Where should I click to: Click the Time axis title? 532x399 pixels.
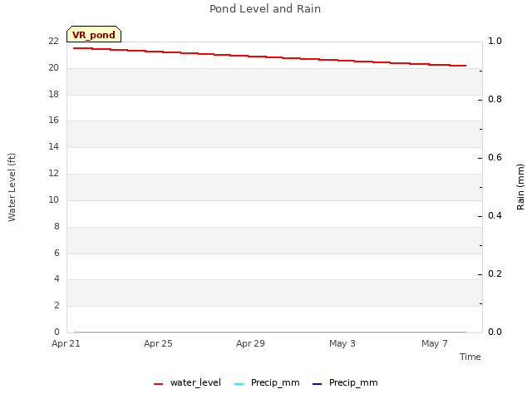470,357
